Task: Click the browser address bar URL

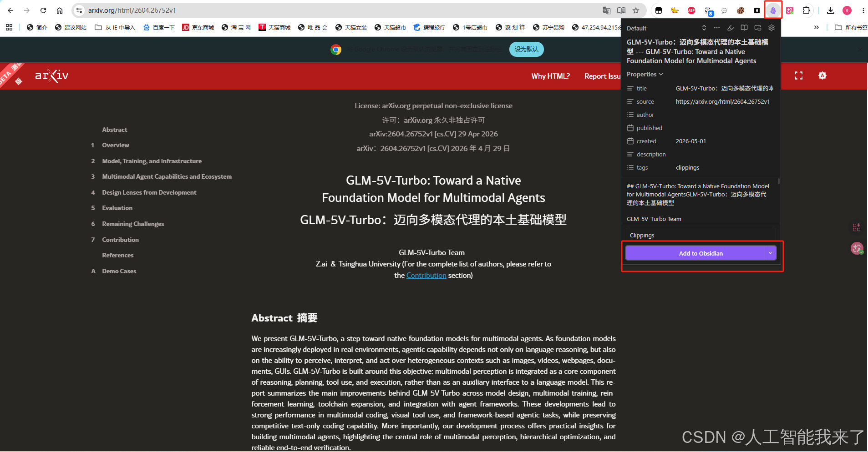Action: [132, 10]
